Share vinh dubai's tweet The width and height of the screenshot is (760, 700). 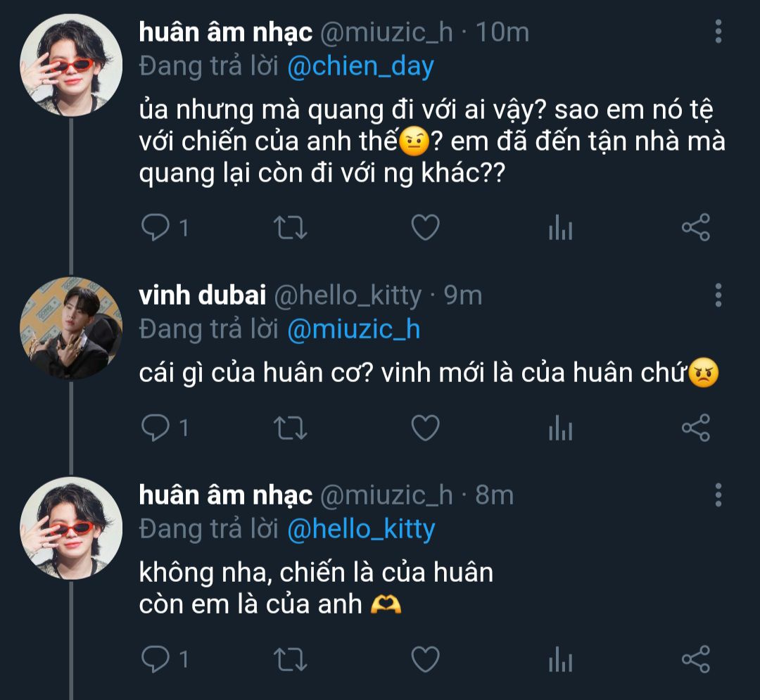pos(696,428)
